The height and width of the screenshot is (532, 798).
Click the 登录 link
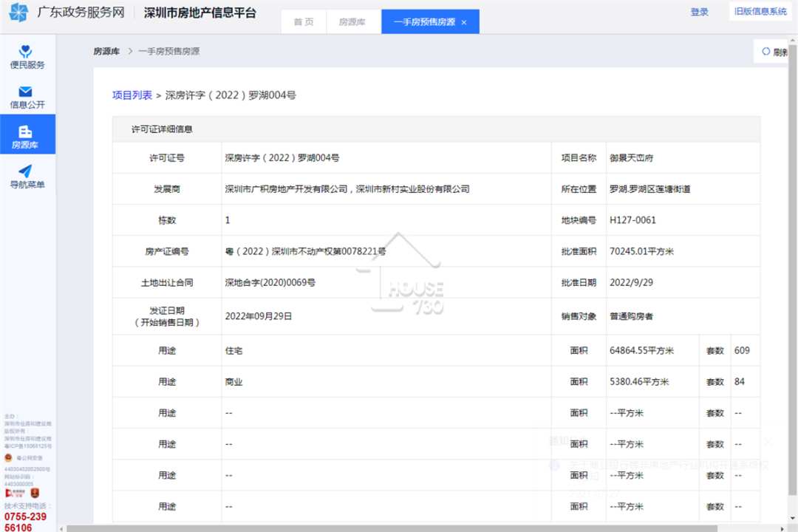pos(699,12)
